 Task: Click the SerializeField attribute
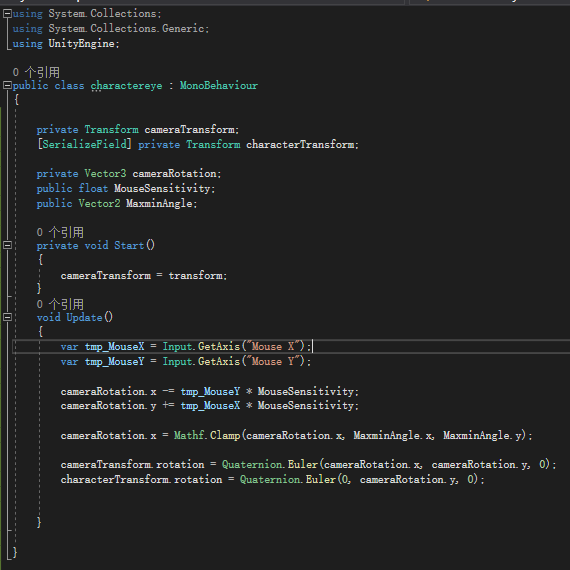point(84,144)
